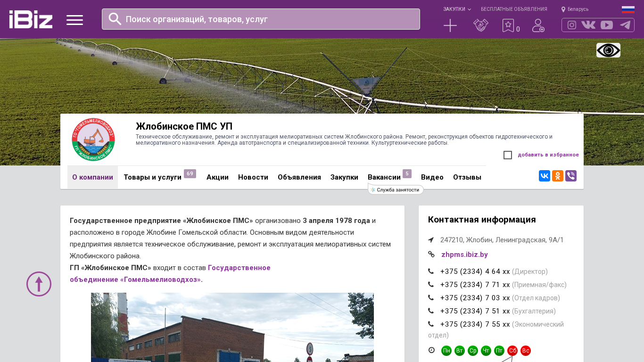Open the hamburger menu

click(x=74, y=20)
